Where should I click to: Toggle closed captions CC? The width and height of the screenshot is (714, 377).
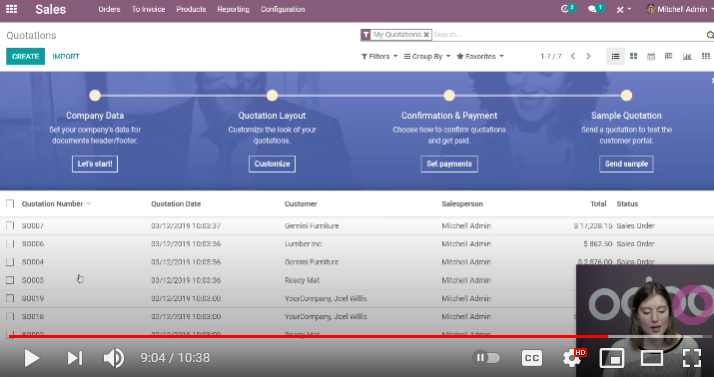[x=531, y=358]
